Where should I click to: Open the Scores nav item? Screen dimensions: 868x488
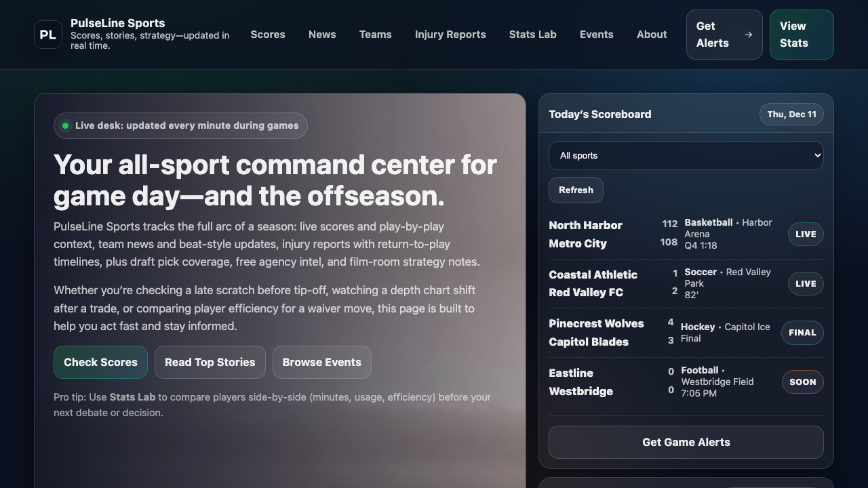pos(268,35)
